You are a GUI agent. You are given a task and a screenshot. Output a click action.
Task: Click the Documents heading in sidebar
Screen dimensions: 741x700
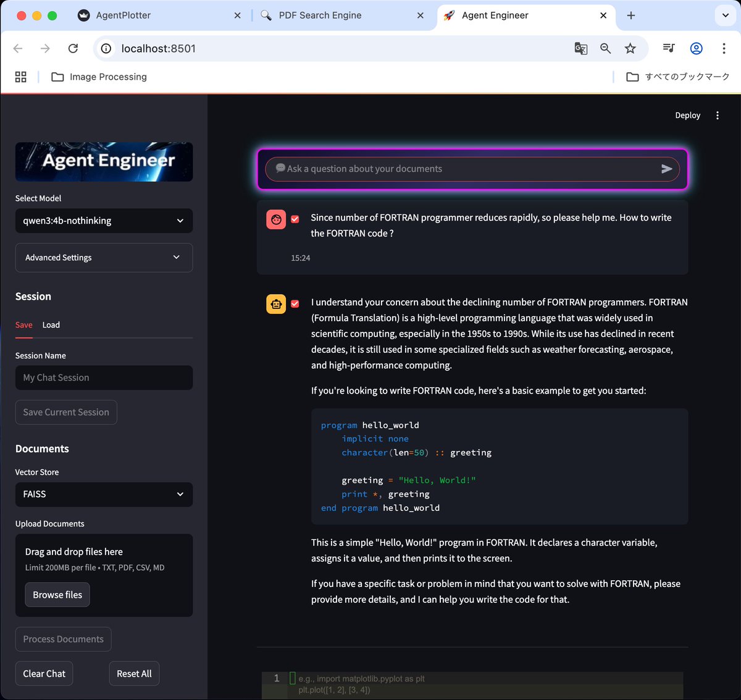click(x=42, y=449)
